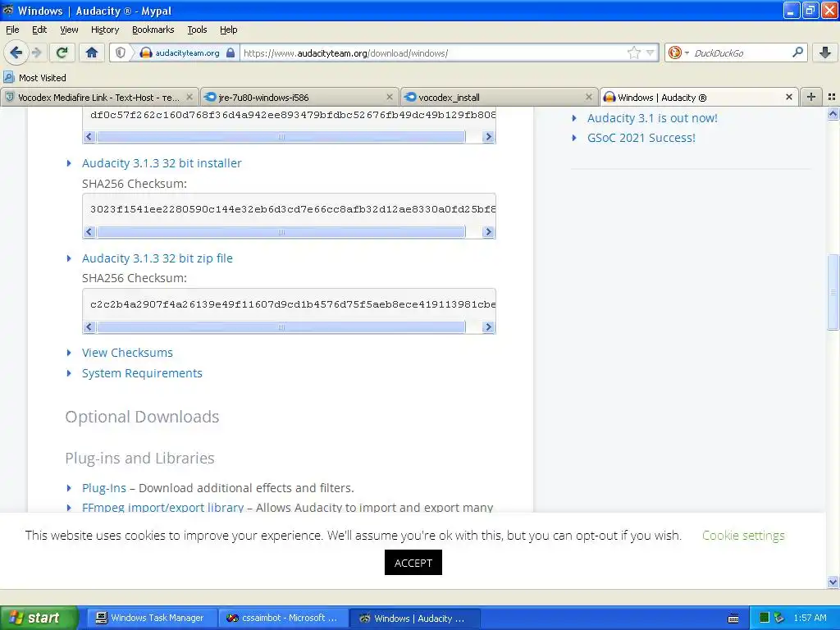Viewport: 840px width, 630px height.
Task: Open the History menu
Action: 104,30
